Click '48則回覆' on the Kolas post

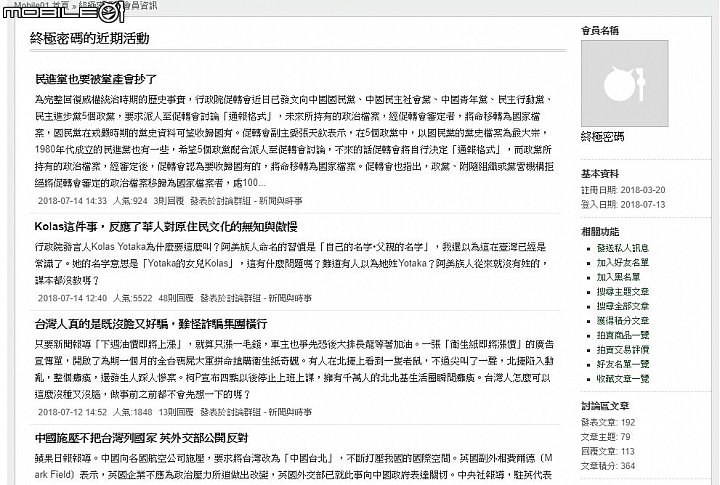click(176, 298)
